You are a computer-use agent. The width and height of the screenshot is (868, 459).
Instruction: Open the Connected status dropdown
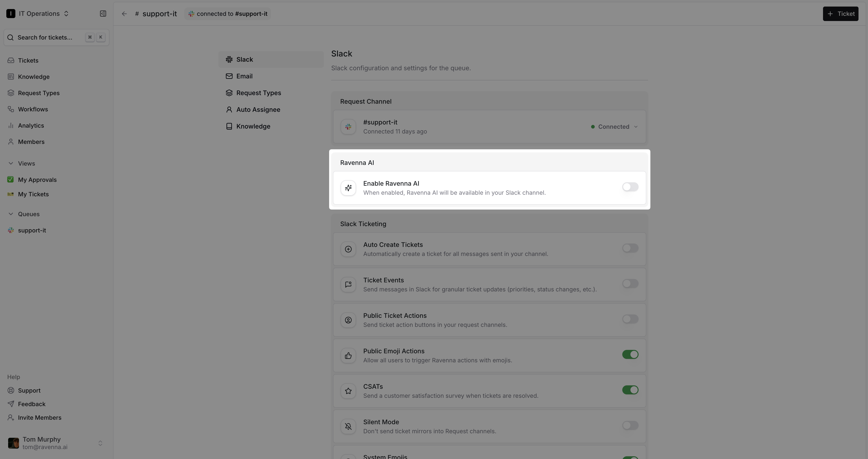614,127
